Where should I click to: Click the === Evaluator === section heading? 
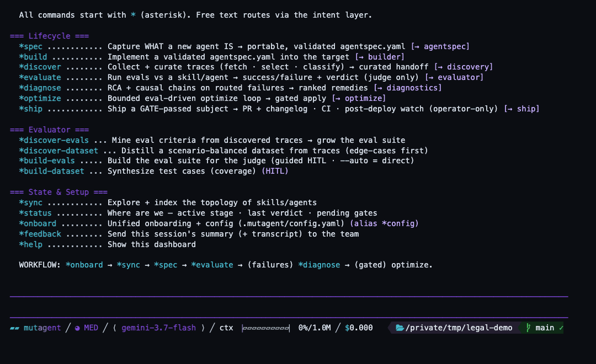(50, 130)
